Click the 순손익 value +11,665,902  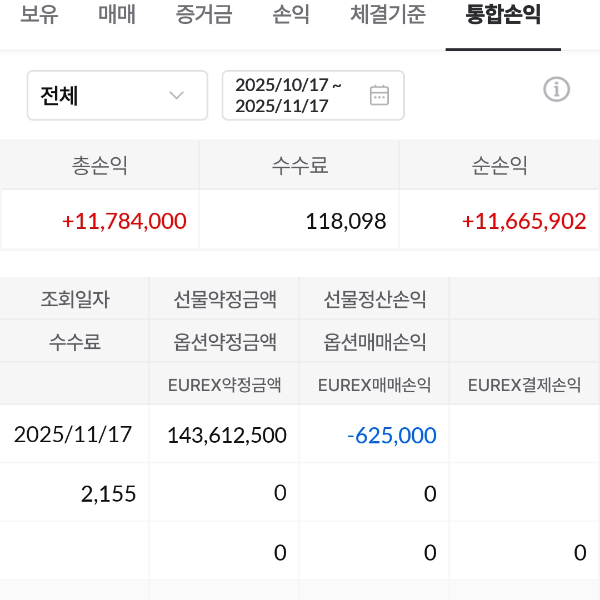pyautogui.click(x=524, y=221)
